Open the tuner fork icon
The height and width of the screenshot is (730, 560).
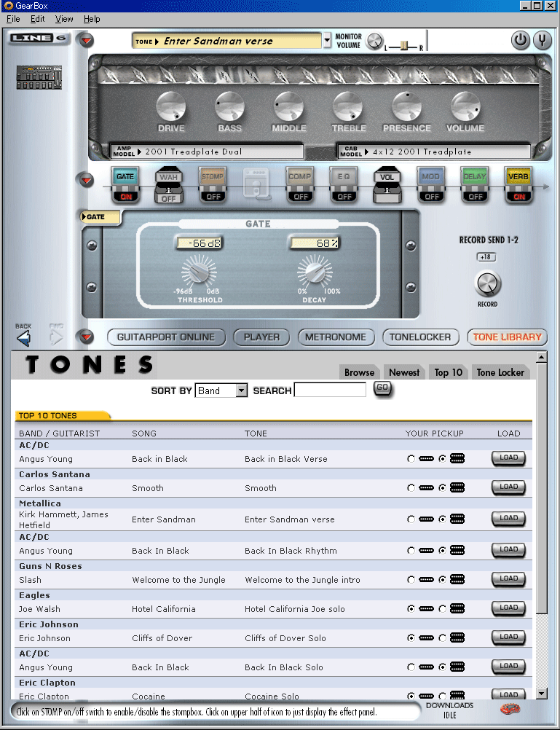[x=542, y=41]
